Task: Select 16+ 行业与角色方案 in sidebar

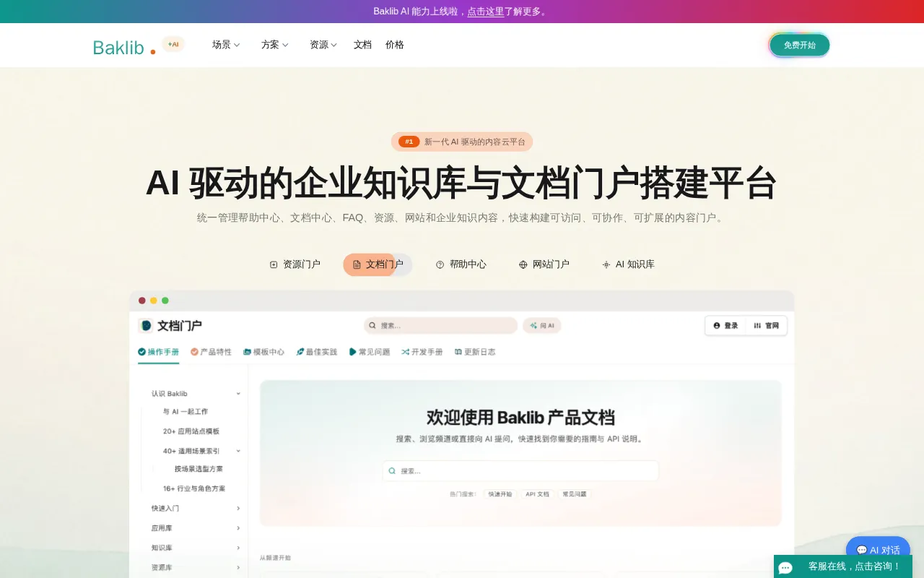Action: (x=194, y=488)
